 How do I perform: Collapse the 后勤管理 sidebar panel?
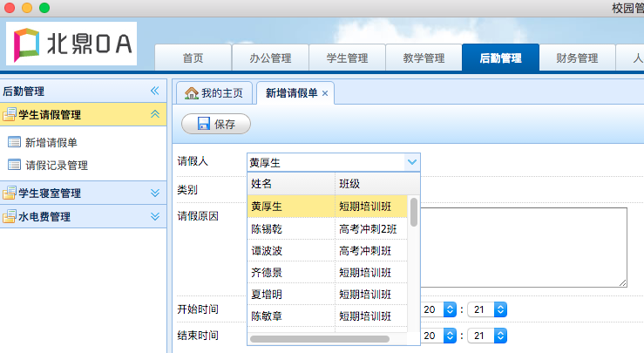(x=154, y=91)
